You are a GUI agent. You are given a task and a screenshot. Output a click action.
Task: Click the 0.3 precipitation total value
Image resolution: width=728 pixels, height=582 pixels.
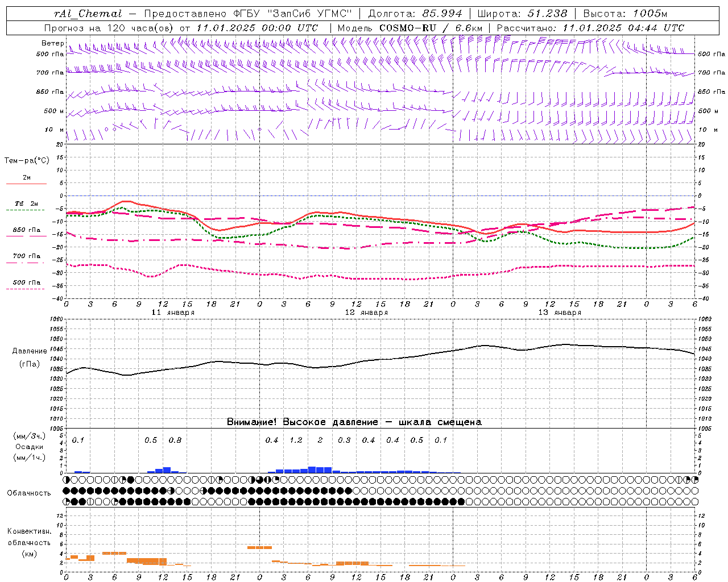(x=344, y=440)
